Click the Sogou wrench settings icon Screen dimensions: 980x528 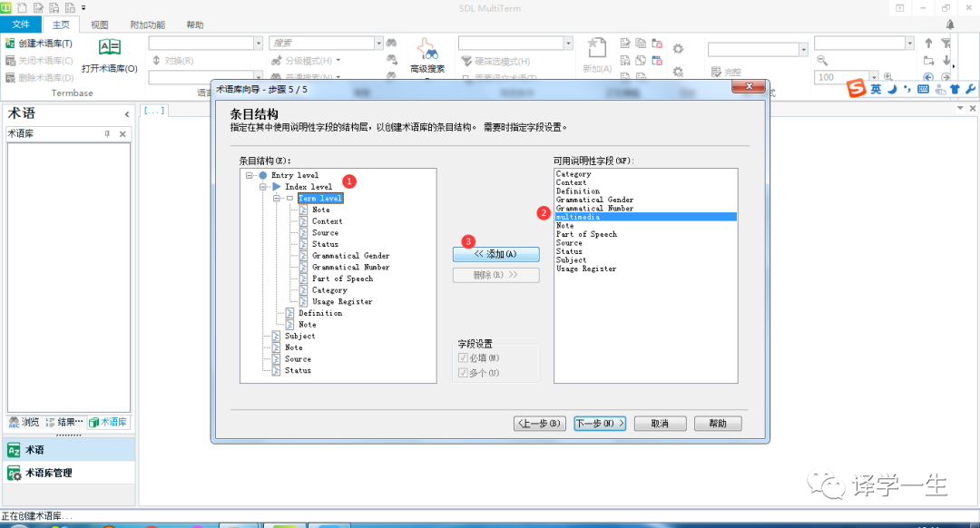[x=971, y=89]
